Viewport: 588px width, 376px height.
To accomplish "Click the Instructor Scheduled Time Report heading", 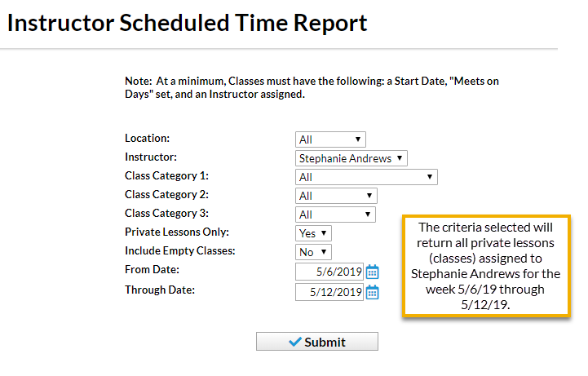I will (187, 23).
